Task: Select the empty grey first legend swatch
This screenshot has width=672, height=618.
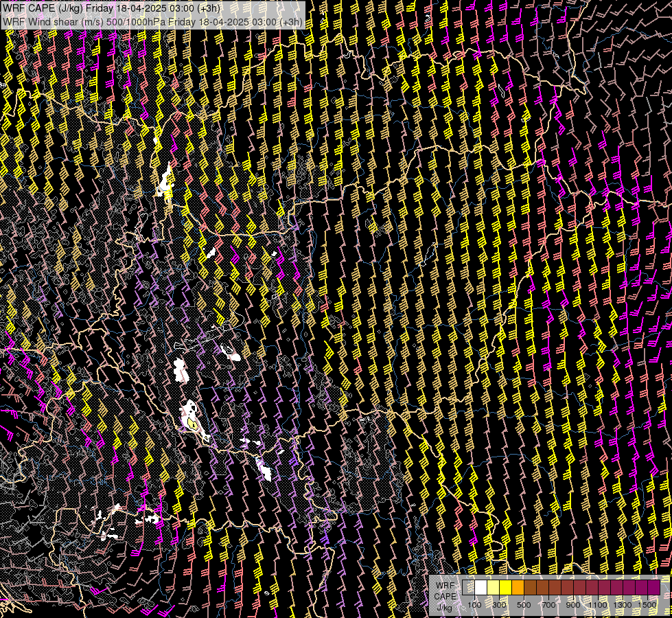Action: coord(468,587)
